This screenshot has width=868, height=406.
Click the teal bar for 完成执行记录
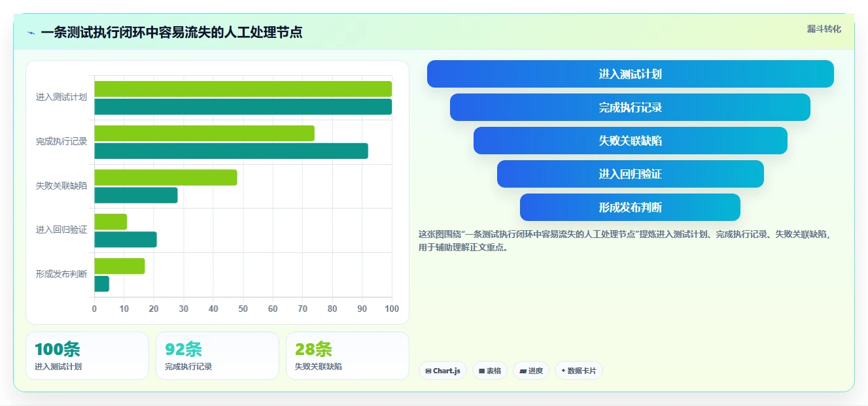click(x=232, y=151)
